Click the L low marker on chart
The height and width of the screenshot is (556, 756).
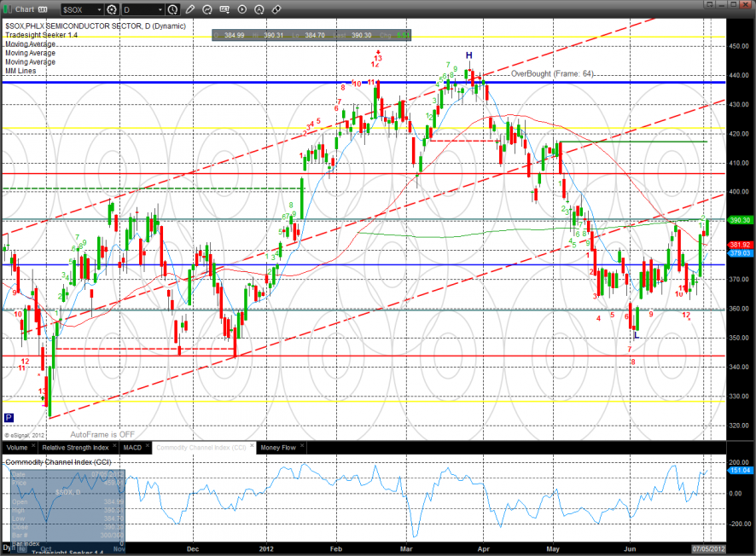click(637, 335)
